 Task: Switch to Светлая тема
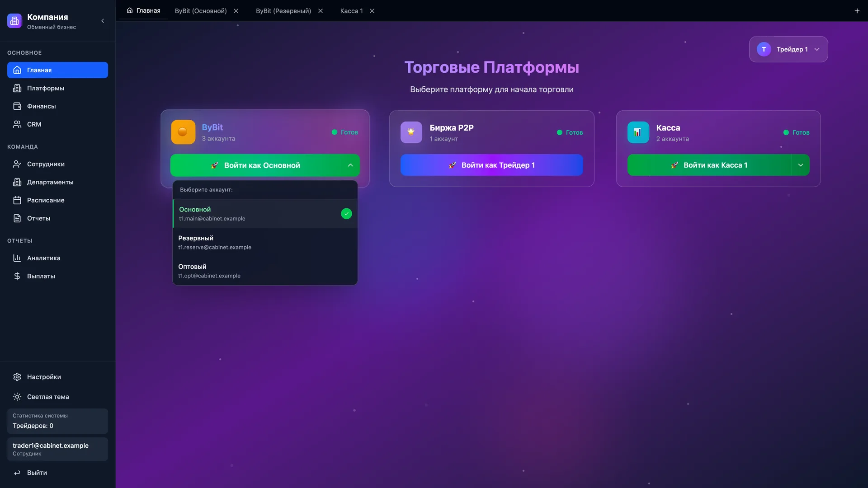pyautogui.click(x=57, y=397)
